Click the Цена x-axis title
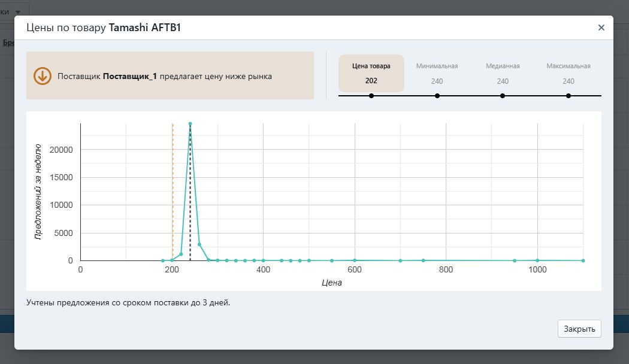Viewport: 629px width, 364px height. point(332,283)
